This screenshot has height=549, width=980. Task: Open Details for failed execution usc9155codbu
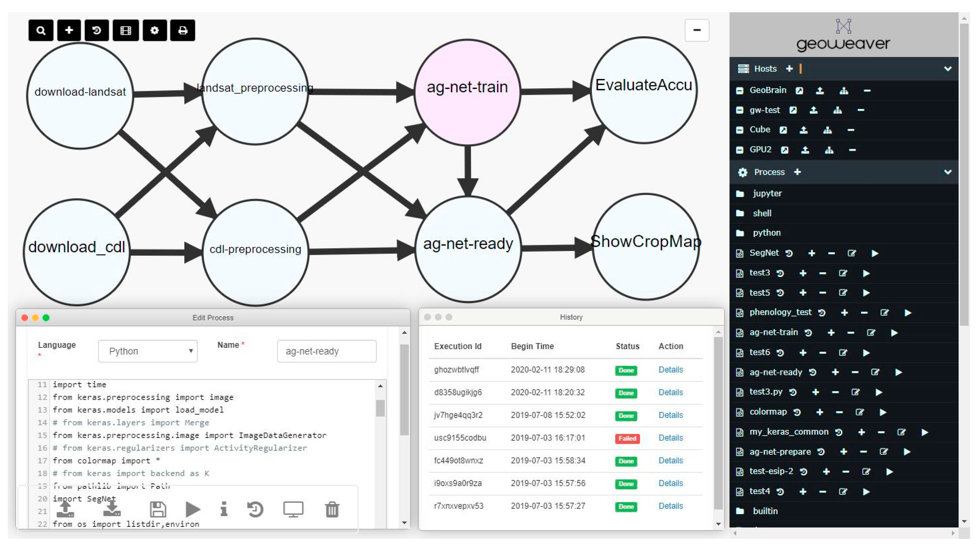click(x=671, y=438)
